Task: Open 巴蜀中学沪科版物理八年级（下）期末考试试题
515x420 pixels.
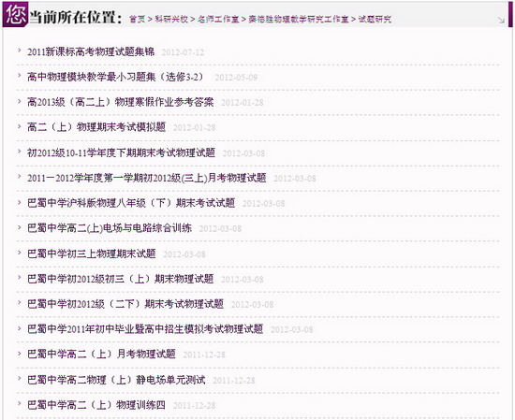Action: point(131,203)
